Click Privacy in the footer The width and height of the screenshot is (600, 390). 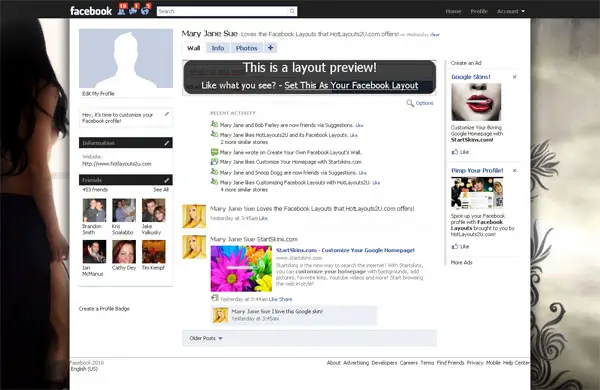coord(475,363)
